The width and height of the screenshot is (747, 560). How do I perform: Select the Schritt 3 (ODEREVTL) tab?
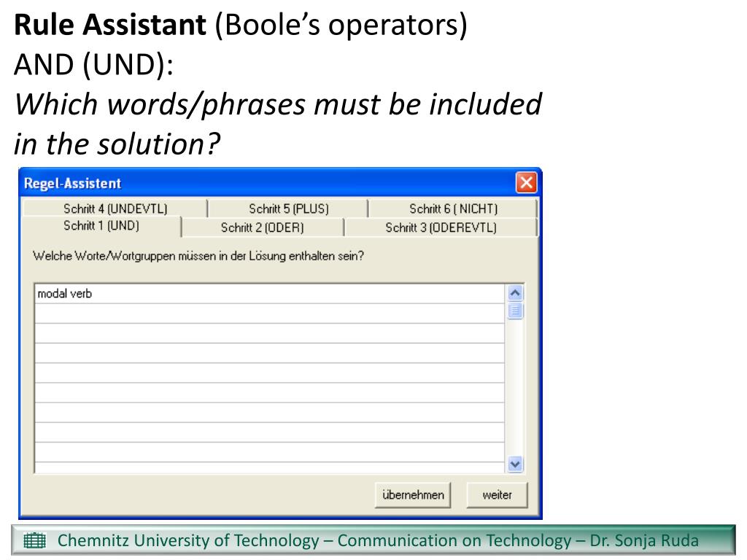[x=441, y=227]
